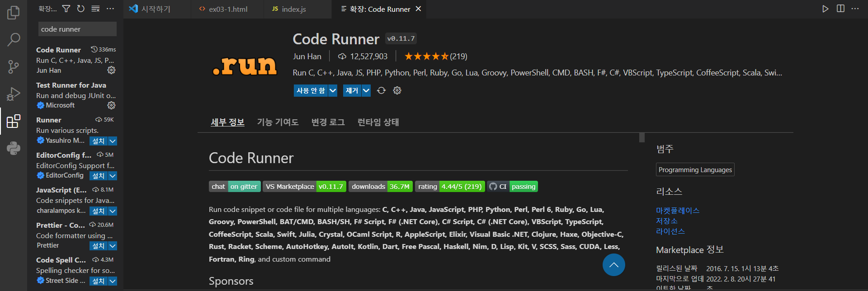
Task: Clear extension search results icon
Action: [95, 9]
